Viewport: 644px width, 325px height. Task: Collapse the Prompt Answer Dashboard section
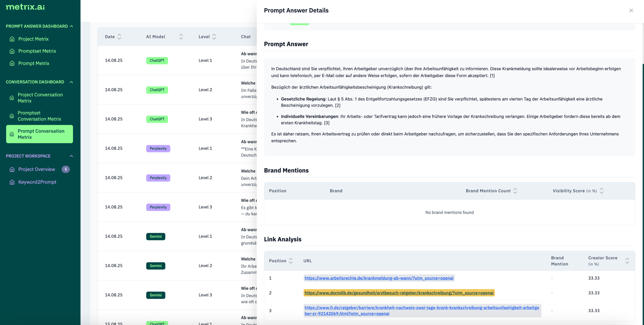pos(71,26)
